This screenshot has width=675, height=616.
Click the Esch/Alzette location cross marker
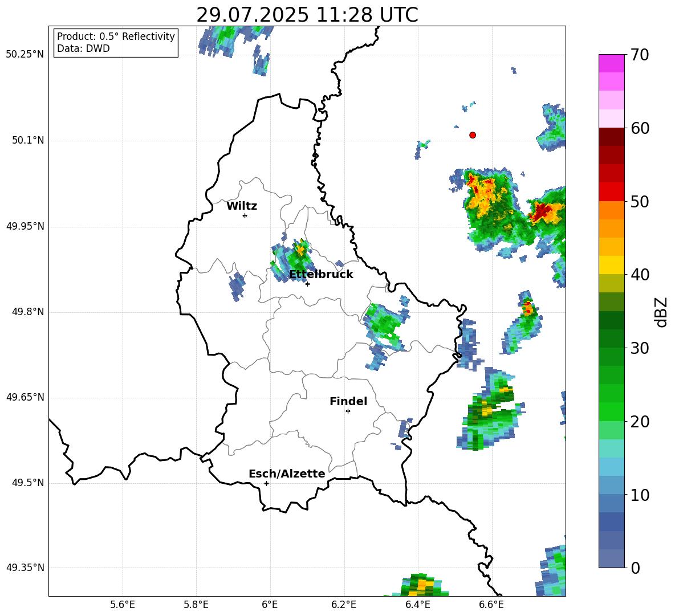266,483
